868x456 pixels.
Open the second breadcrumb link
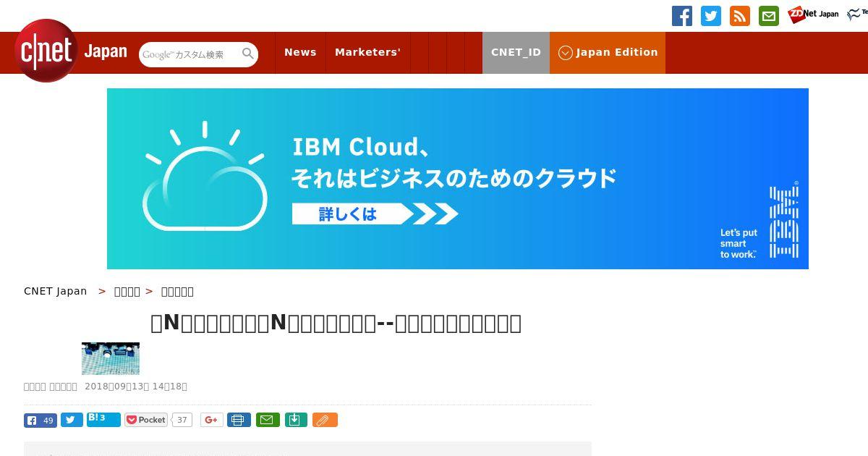[127, 291]
